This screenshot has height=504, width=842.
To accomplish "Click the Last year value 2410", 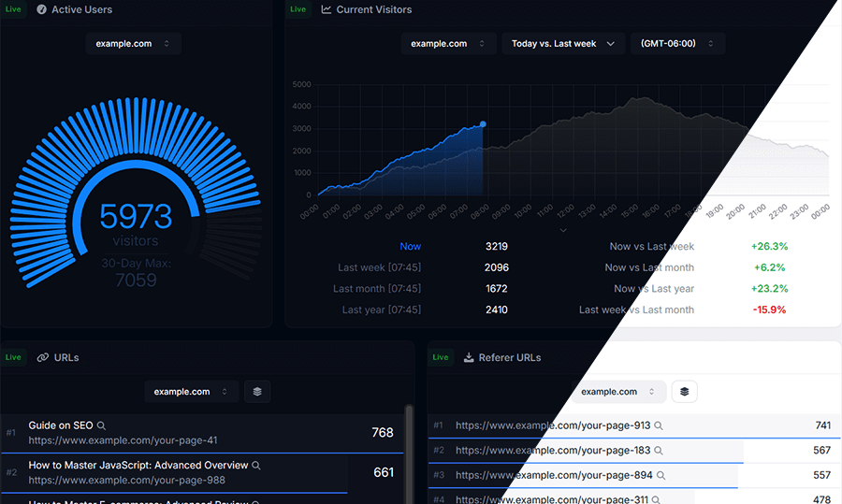I will click(x=497, y=310).
